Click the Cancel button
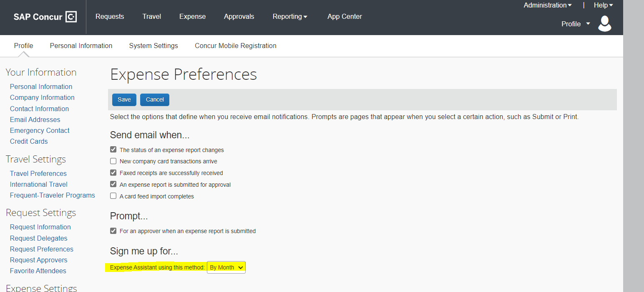 click(x=155, y=99)
